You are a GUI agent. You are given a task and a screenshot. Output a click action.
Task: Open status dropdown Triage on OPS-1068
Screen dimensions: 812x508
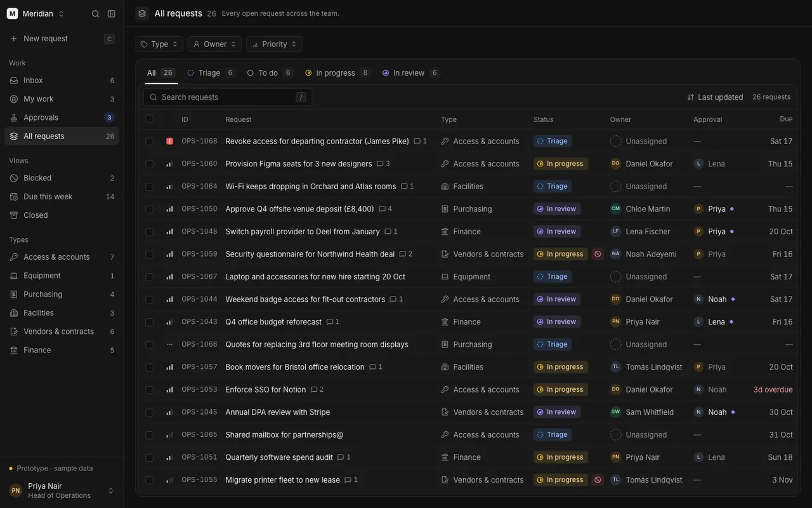553,141
